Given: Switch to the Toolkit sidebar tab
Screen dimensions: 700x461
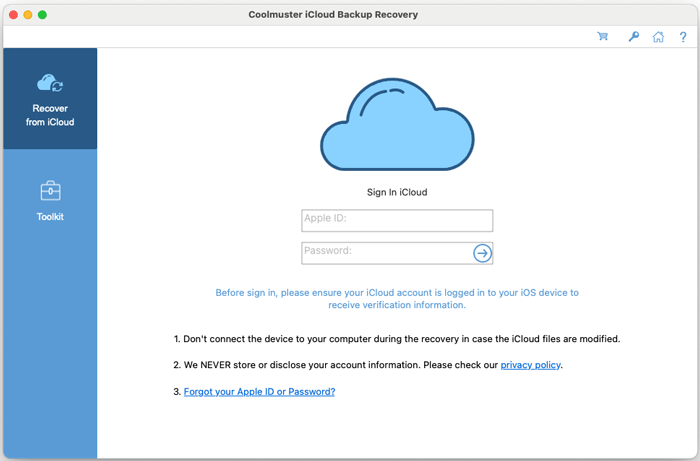Looking at the screenshot, I should pyautogui.click(x=50, y=201).
